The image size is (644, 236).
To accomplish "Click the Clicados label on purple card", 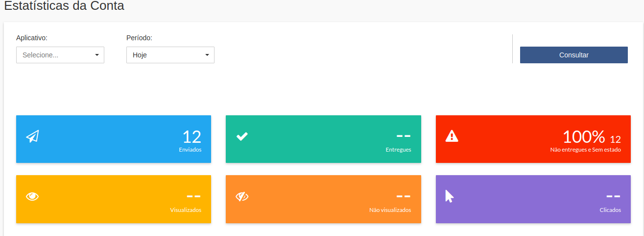I will pyautogui.click(x=610, y=210).
